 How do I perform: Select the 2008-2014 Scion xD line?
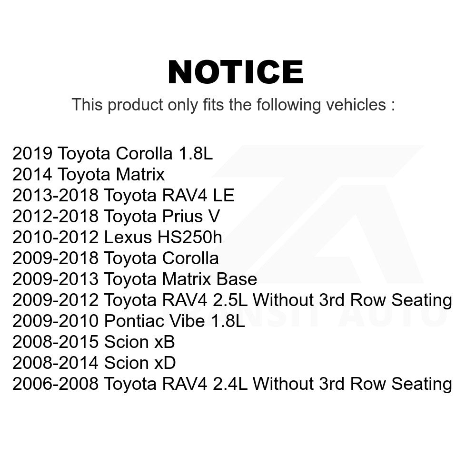click(94, 363)
